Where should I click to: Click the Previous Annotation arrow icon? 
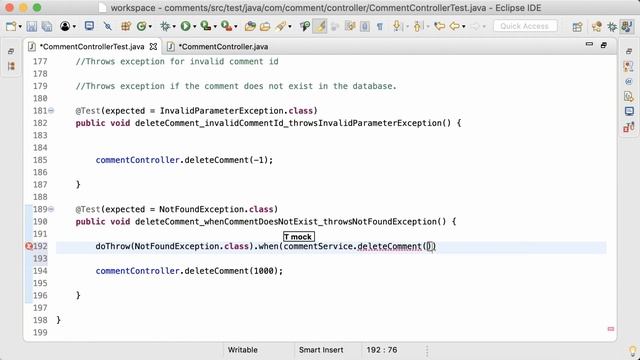pos(417,27)
